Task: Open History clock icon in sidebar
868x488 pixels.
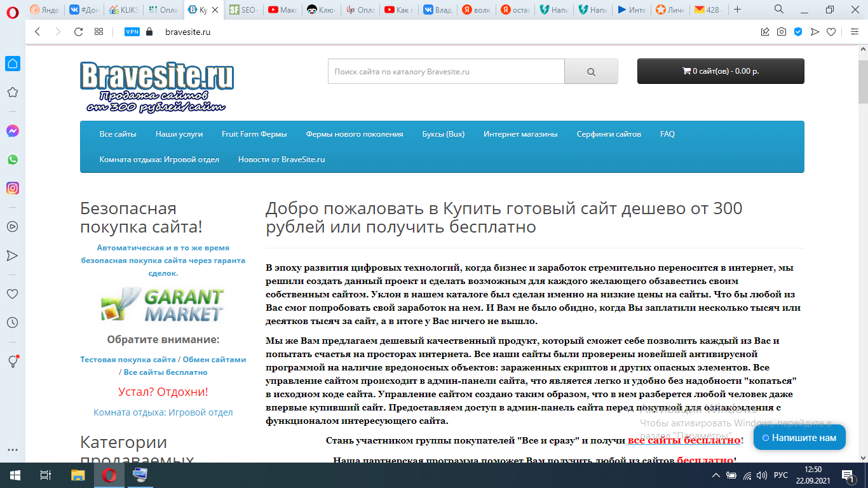Action: point(12,323)
